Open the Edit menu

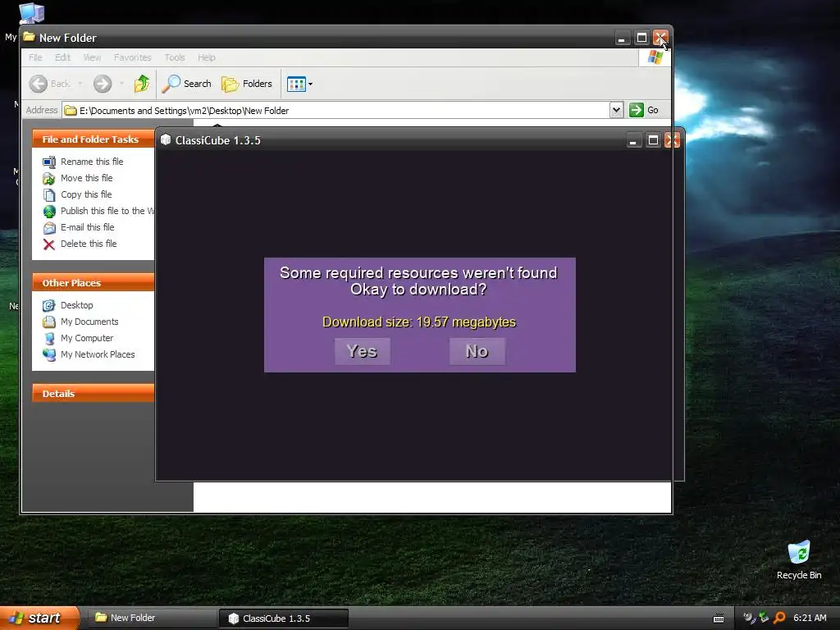tap(62, 57)
